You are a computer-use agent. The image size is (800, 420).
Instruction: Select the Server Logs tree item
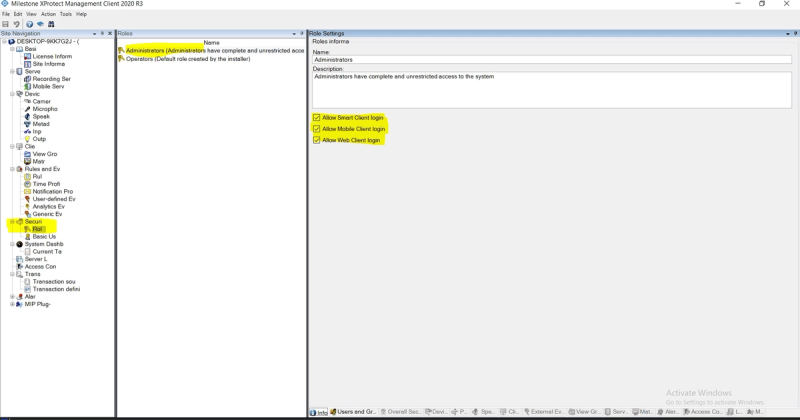[x=36, y=259]
